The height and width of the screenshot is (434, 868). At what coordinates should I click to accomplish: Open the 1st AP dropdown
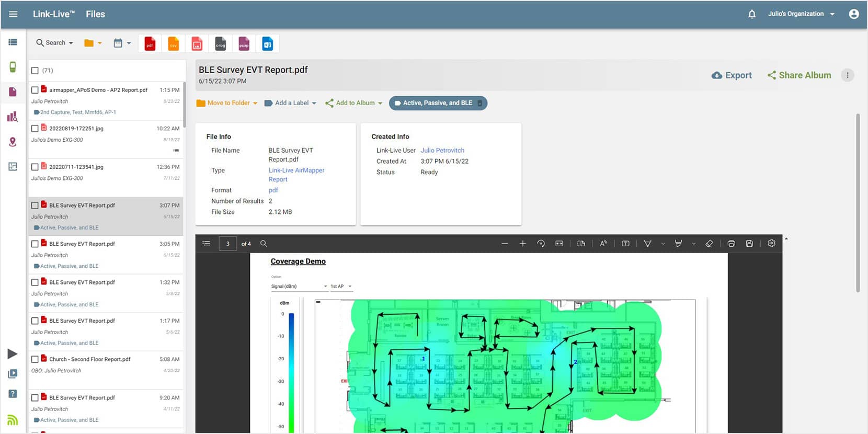(x=341, y=287)
